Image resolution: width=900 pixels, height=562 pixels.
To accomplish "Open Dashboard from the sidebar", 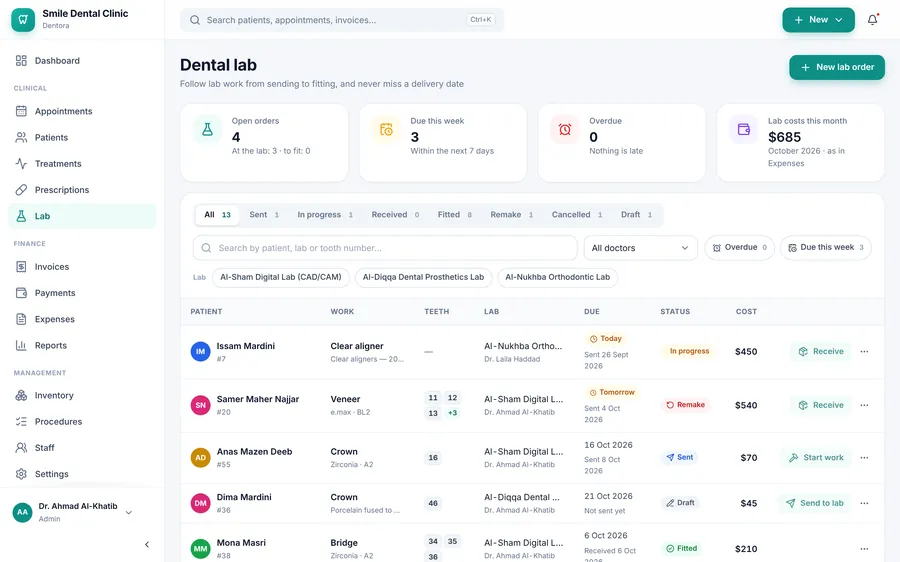I will [82, 60].
